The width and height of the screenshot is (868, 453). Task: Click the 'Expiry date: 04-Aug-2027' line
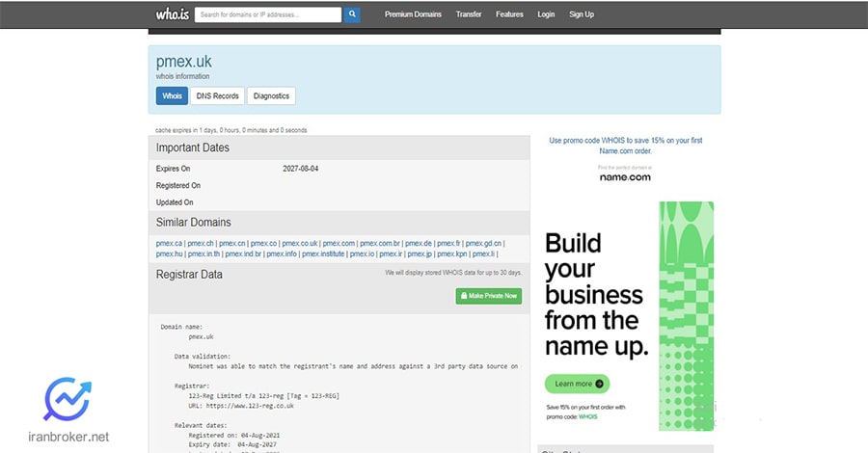[x=232, y=444]
